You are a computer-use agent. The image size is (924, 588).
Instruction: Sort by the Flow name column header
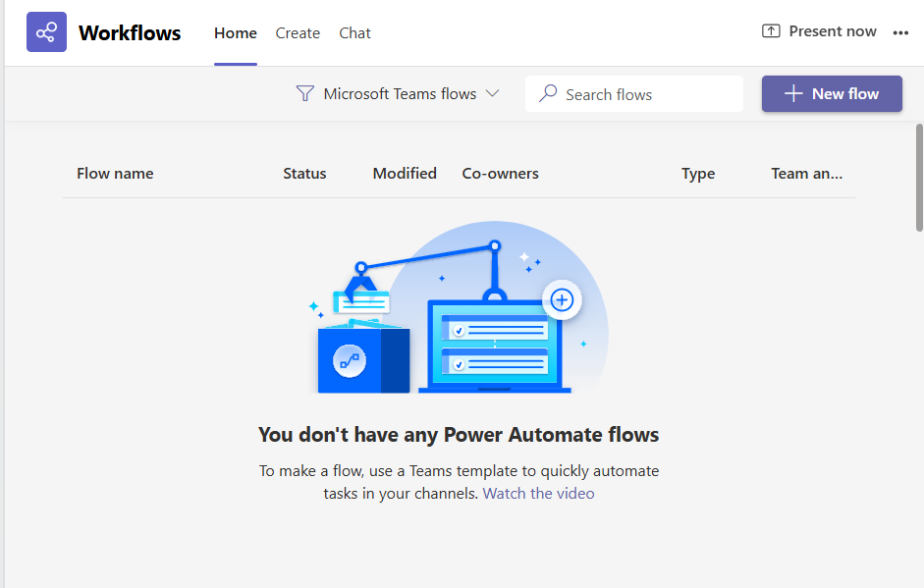(115, 174)
